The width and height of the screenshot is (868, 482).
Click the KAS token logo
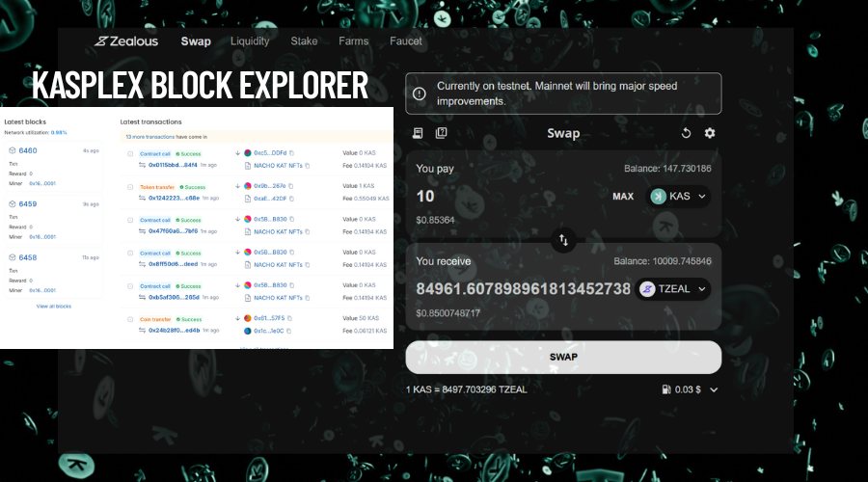click(x=658, y=197)
